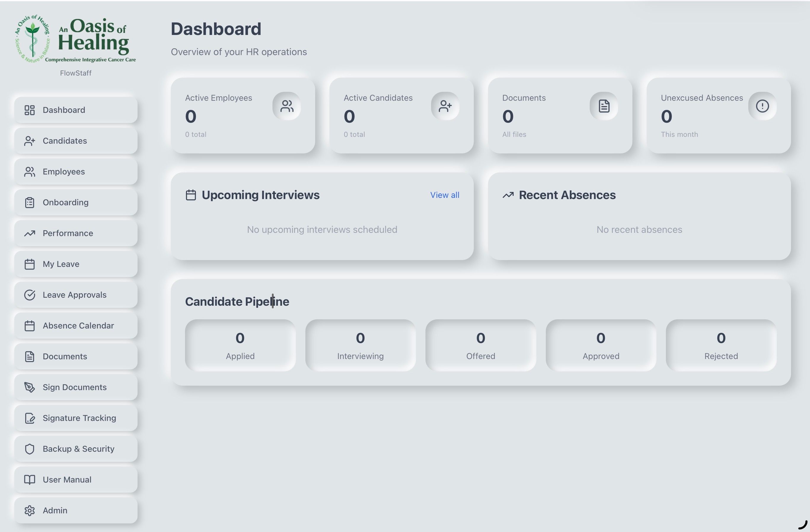Click the people icon on Active Employees card
Image resolution: width=810 pixels, height=532 pixels.
pyautogui.click(x=287, y=106)
